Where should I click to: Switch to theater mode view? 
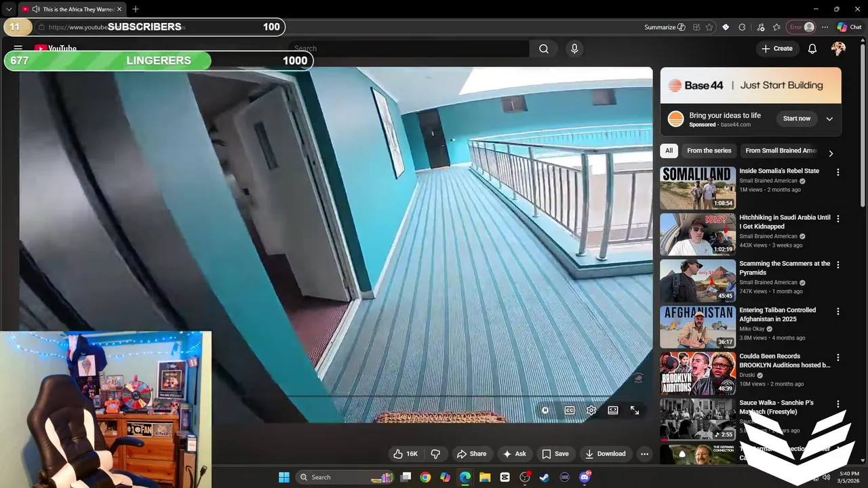point(613,410)
